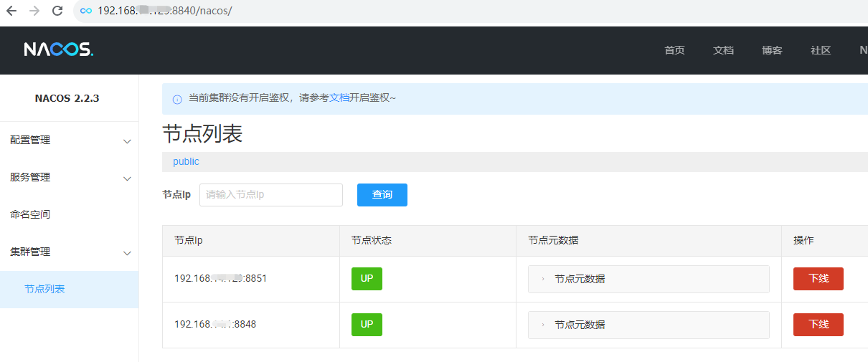This screenshot has width=868, height=362.
Task: Focus the browser address bar URL
Action: pyautogui.click(x=164, y=11)
